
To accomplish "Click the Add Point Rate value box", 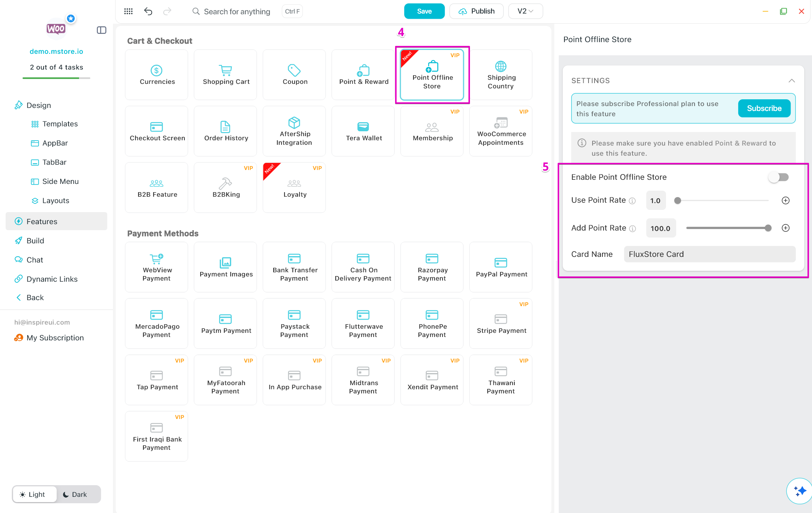I will click(x=660, y=228).
